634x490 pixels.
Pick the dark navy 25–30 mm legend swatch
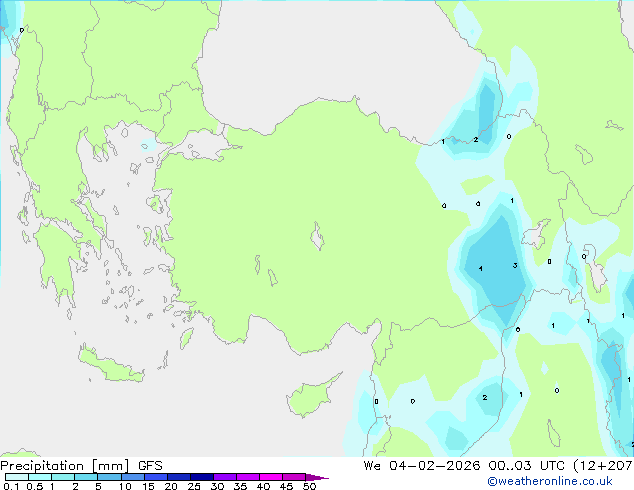(202, 477)
